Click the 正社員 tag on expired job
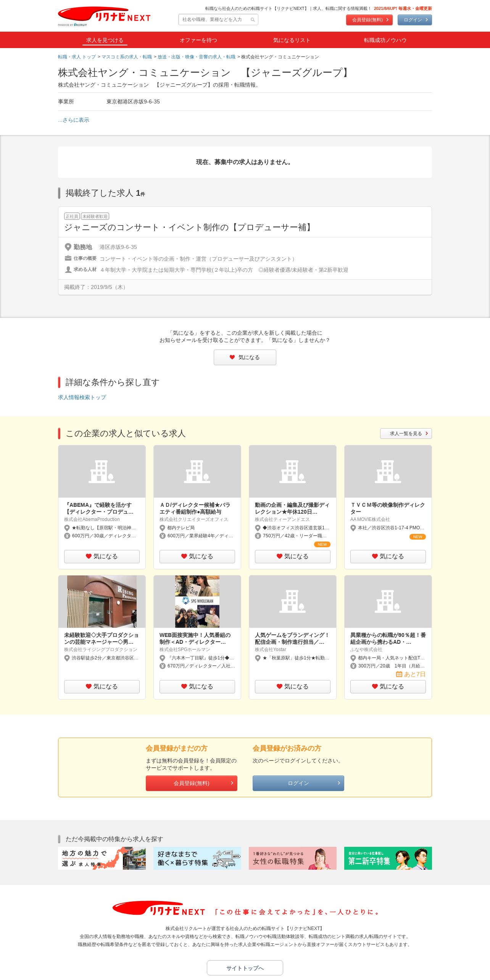This screenshot has width=490, height=980. [x=72, y=216]
